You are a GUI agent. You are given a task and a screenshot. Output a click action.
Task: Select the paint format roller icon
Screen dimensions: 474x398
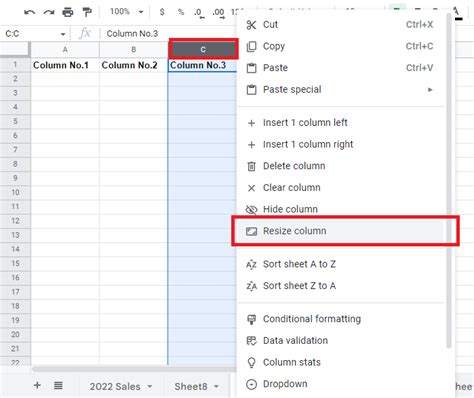(x=87, y=12)
